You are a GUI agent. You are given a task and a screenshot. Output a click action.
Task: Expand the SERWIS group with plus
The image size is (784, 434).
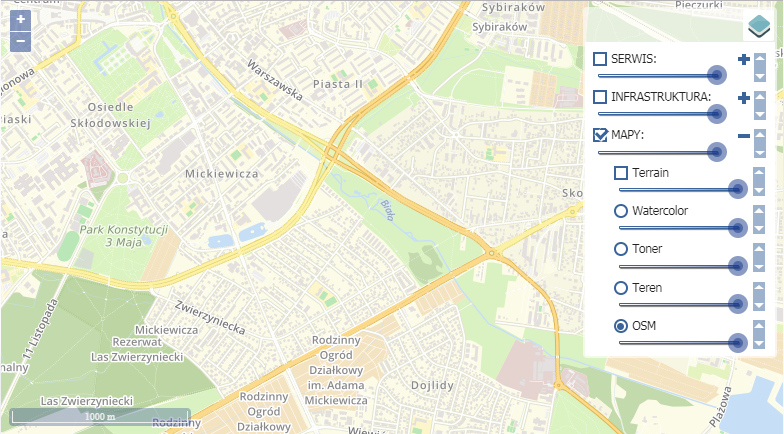pos(744,59)
